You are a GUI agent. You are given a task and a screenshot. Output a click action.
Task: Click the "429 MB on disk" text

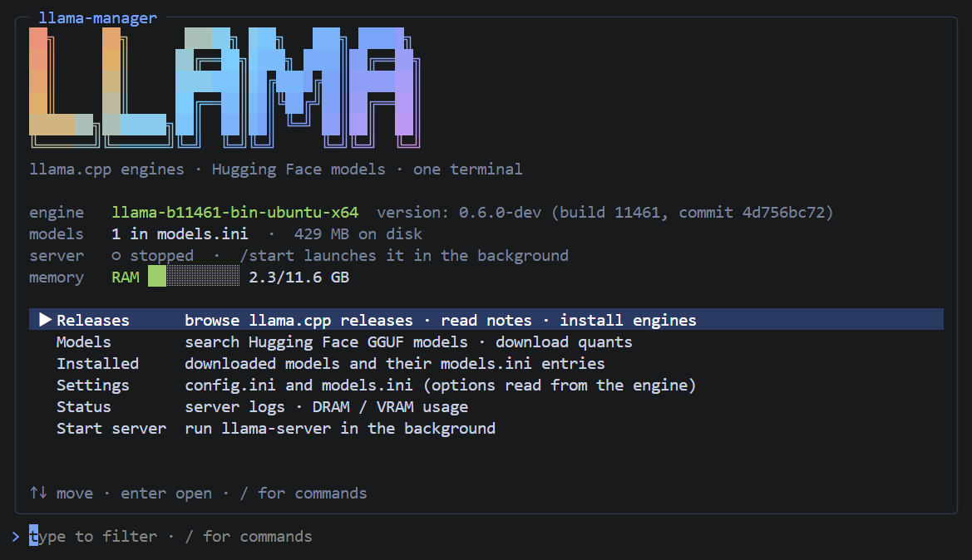[358, 234]
